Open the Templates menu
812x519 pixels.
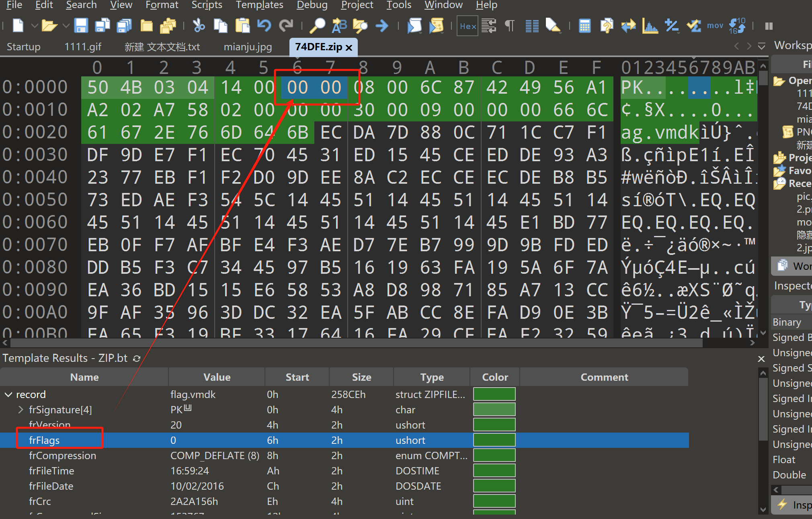259,5
